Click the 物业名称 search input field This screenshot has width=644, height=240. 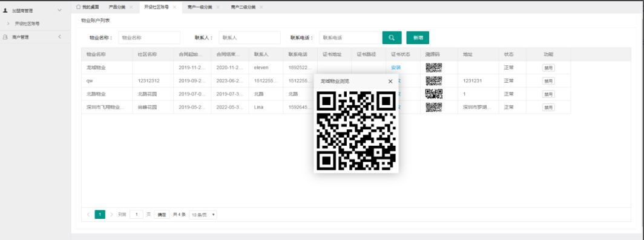point(149,37)
